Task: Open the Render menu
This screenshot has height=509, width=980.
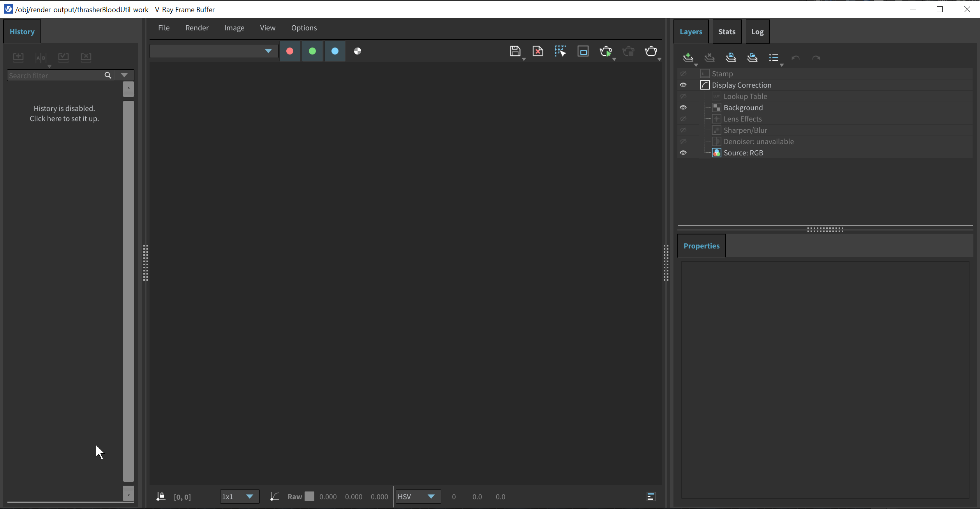Action: coord(197,28)
